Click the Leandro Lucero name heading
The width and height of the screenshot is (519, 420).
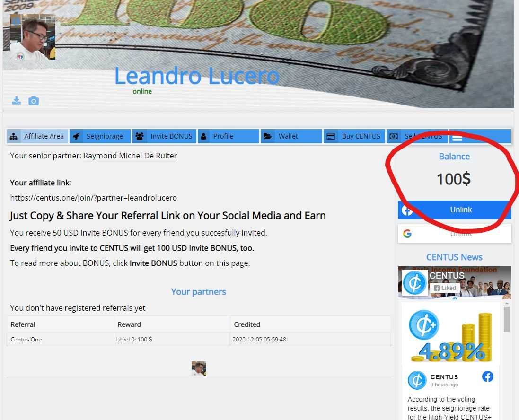(x=197, y=76)
